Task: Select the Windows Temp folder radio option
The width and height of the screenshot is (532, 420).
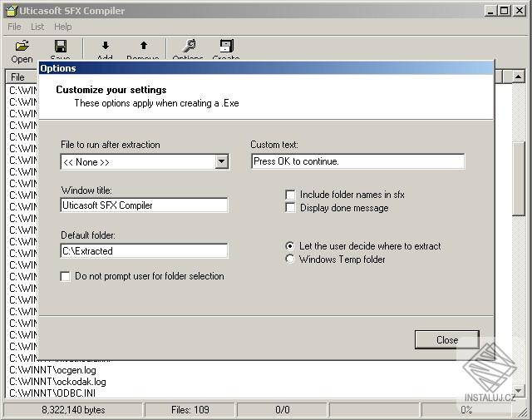Action: pos(290,259)
